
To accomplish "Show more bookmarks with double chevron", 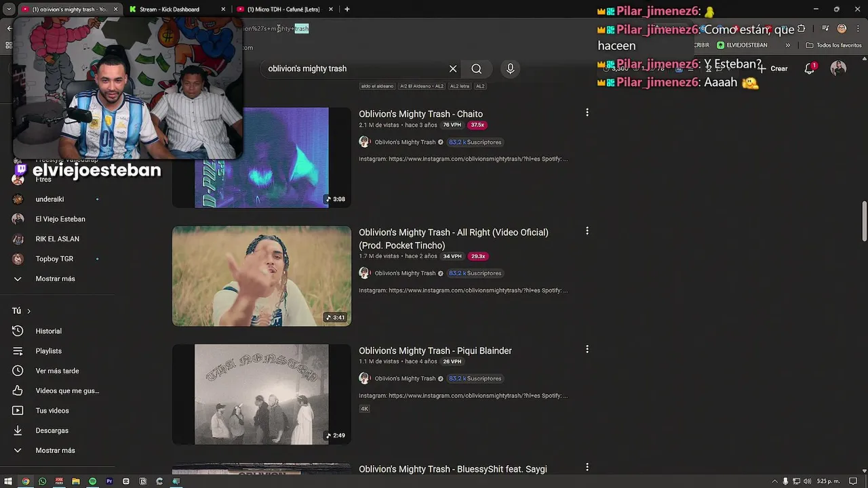I will 788,45.
